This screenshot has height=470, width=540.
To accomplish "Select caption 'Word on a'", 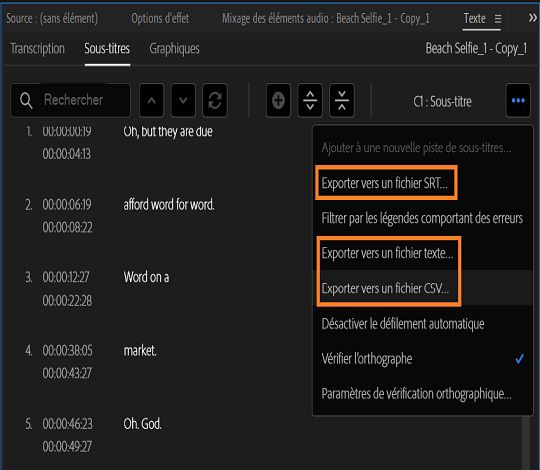I will click(146, 277).
